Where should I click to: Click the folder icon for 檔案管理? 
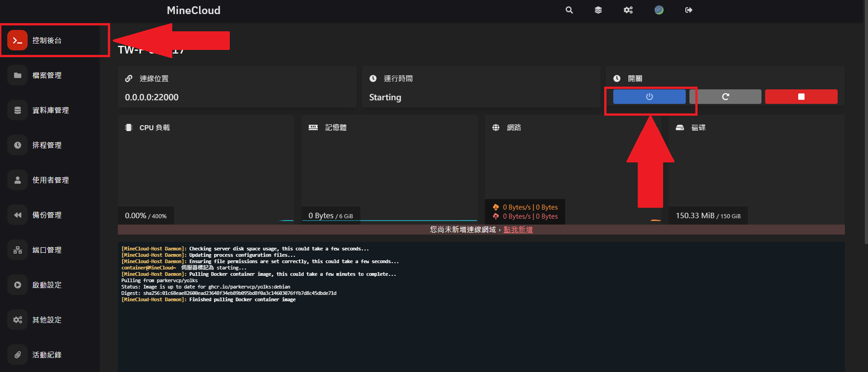pos(18,75)
